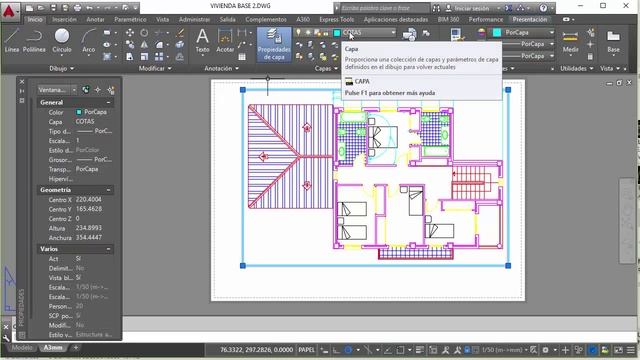
Task: Toggle PICKADD value in Propiedades panel
Action: (85, 90)
